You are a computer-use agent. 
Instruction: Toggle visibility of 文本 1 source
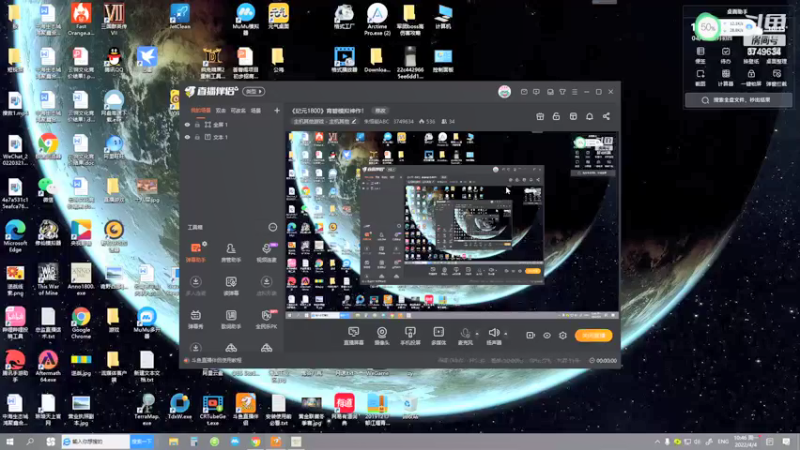pos(187,137)
